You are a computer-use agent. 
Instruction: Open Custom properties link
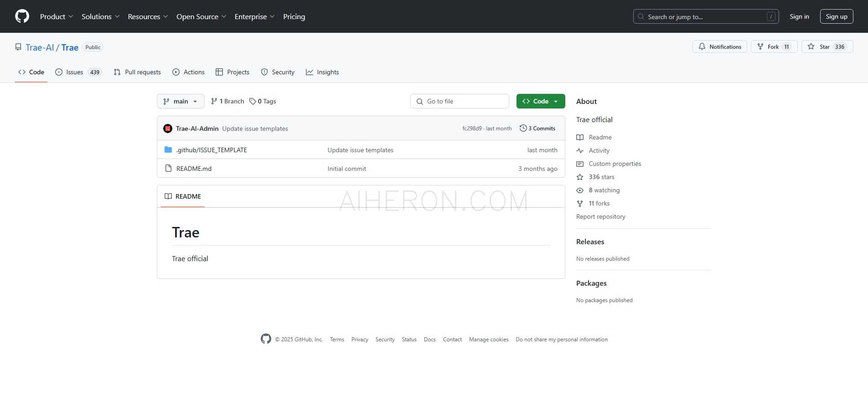click(x=615, y=164)
